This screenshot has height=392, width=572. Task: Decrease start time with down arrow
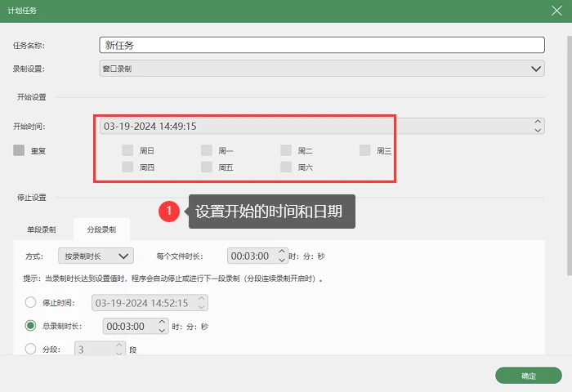point(538,130)
